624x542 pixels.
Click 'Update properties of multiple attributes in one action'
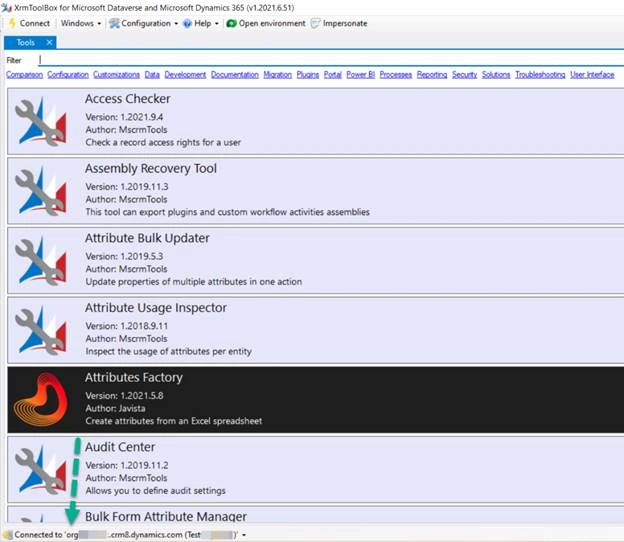point(194,282)
